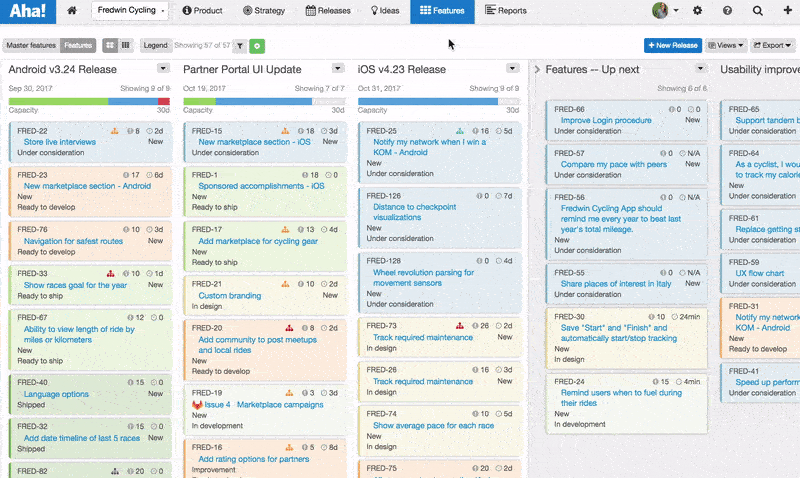Click the hierarchy icon on FRED-17 card
Viewport: 800px width, 478px height.
(285, 230)
